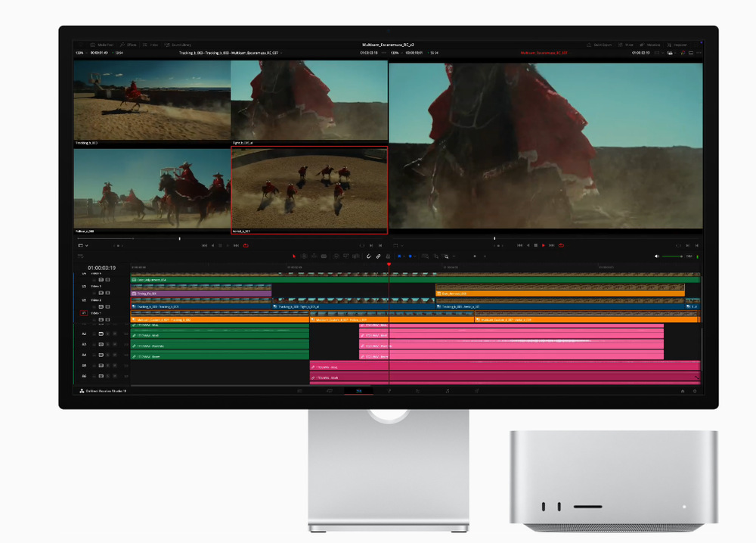
Task: Adjust the volume slider above the timeline
Action: 673,256
